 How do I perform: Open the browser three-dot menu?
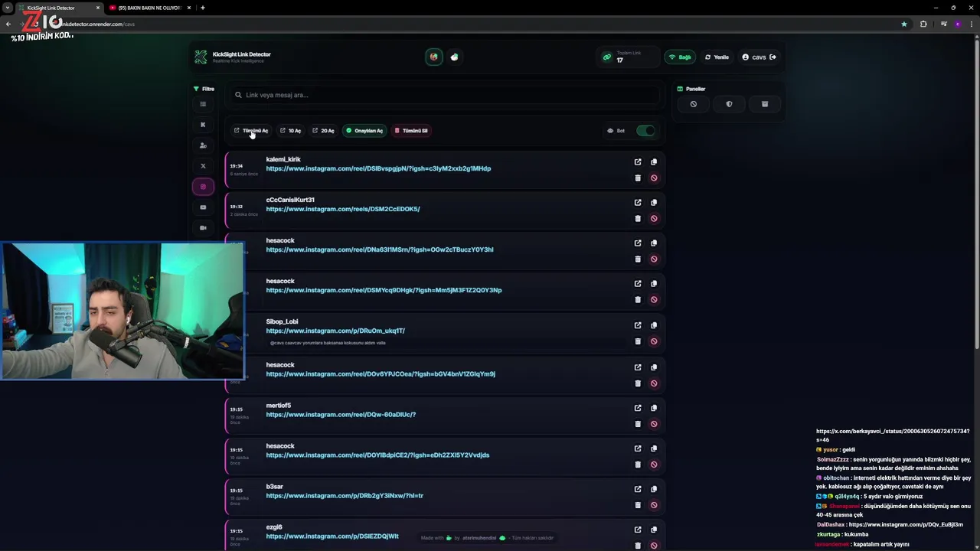972,24
